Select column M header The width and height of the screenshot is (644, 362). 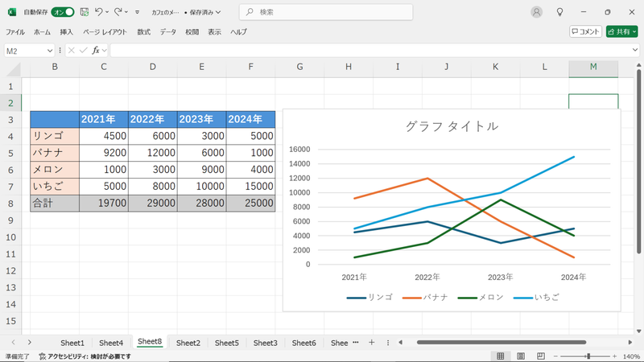(x=593, y=68)
